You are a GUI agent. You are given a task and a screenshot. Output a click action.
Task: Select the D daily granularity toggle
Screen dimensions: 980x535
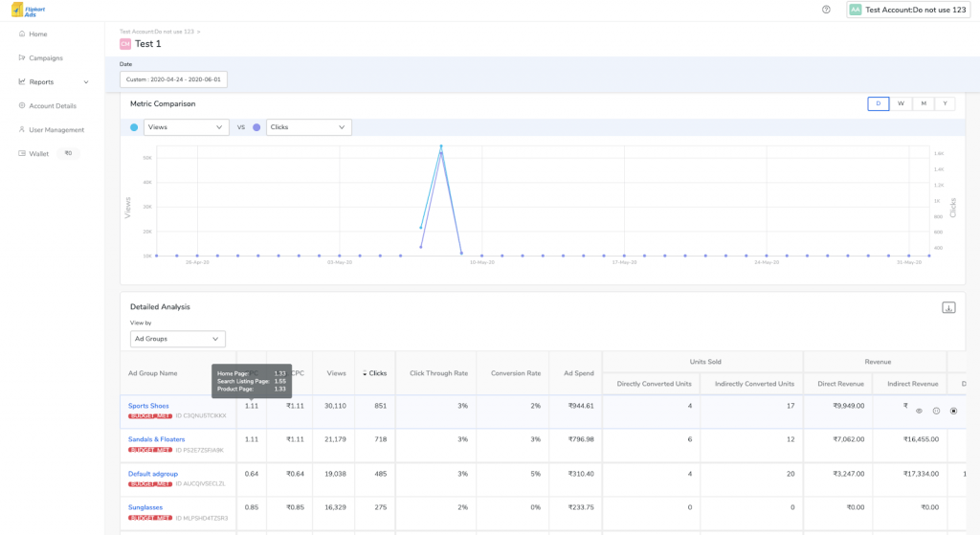pos(879,103)
